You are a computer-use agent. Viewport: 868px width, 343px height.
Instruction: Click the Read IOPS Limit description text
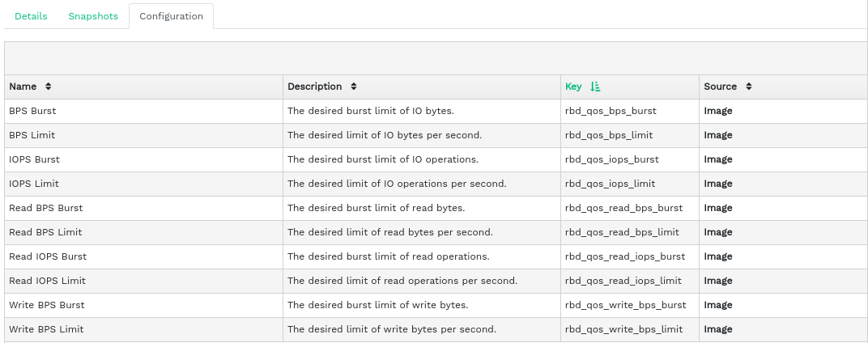pyautogui.click(x=402, y=281)
